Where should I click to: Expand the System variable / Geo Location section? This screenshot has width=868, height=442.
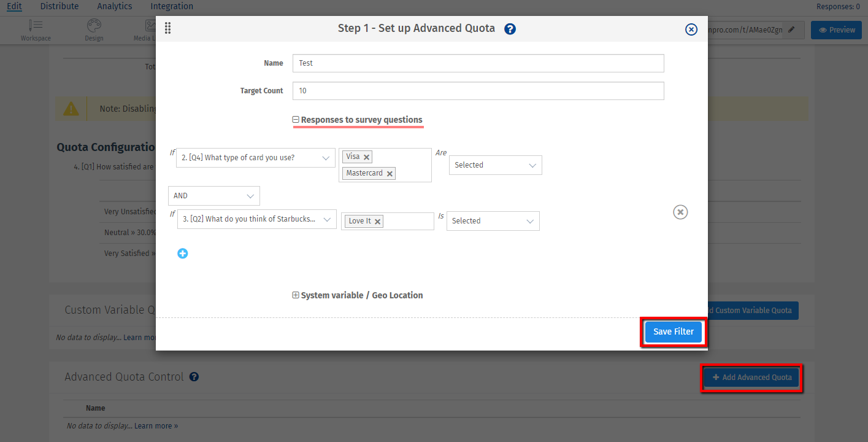(x=295, y=295)
